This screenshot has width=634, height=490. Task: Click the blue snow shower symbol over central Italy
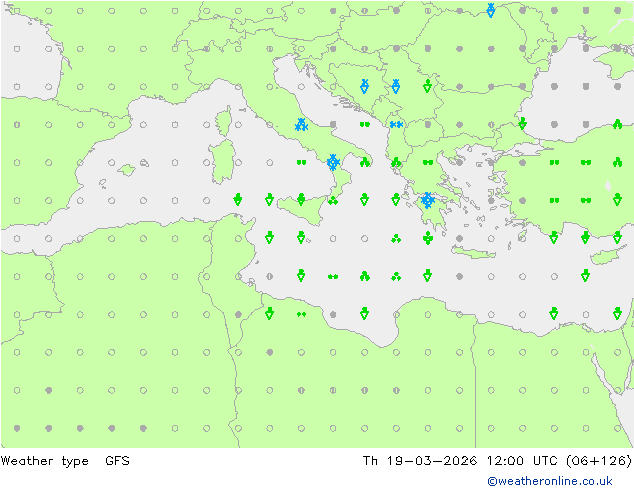(301, 125)
